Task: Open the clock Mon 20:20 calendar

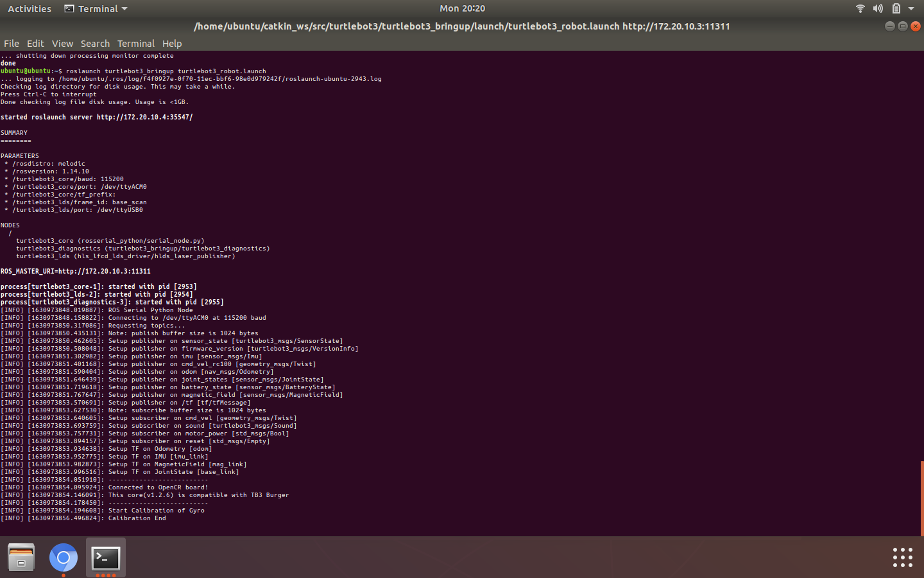Action: click(462, 8)
